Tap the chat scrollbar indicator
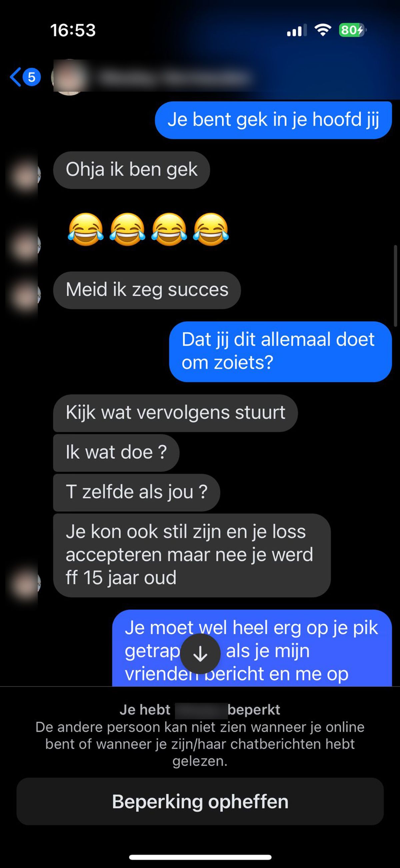 396,286
